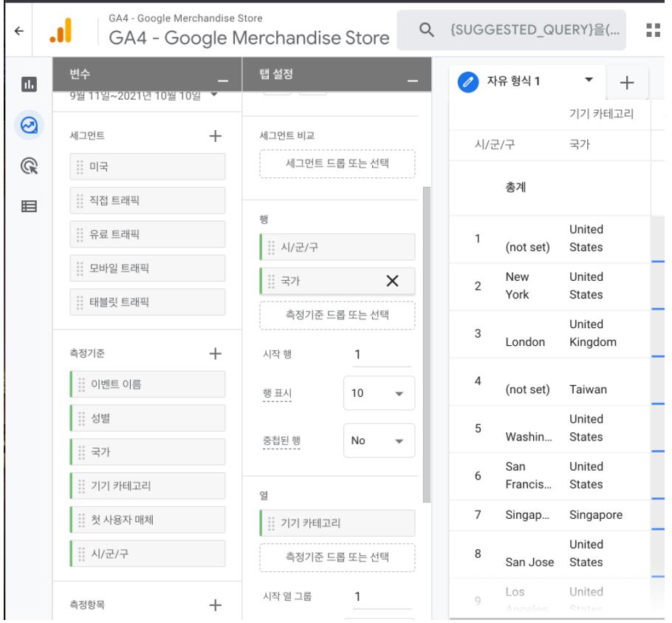Add a new 측정항목 with plus
The height and width of the screenshot is (623, 672).
(215, 605)
